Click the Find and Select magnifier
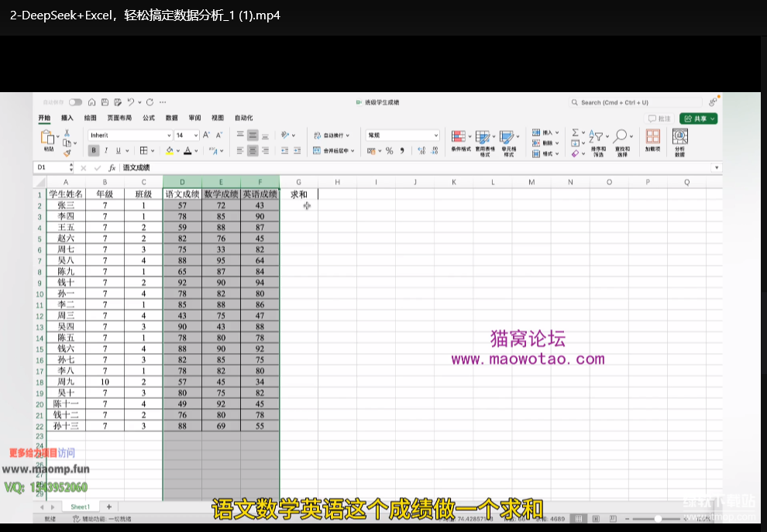This screenshot has width=767, height=532. point(621,137)
